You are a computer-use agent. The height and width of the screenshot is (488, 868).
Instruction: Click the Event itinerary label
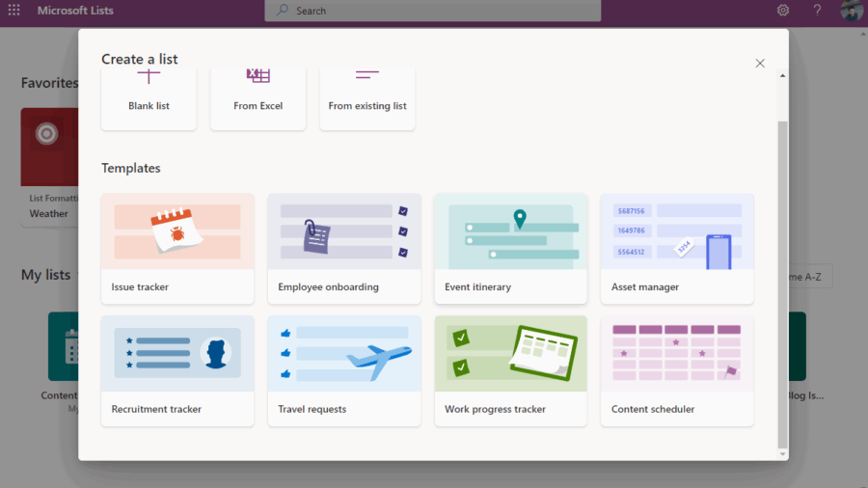pyautogui.click(x=477, y=286)
